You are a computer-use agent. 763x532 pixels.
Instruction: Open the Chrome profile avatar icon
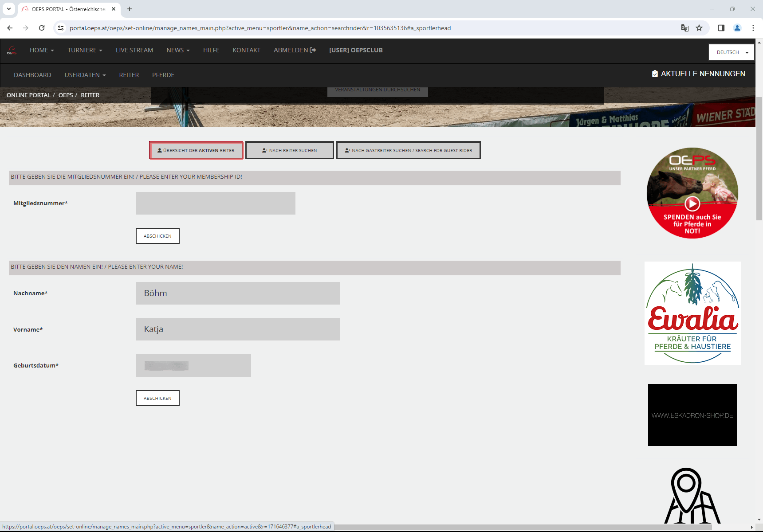tap(737, 28)
